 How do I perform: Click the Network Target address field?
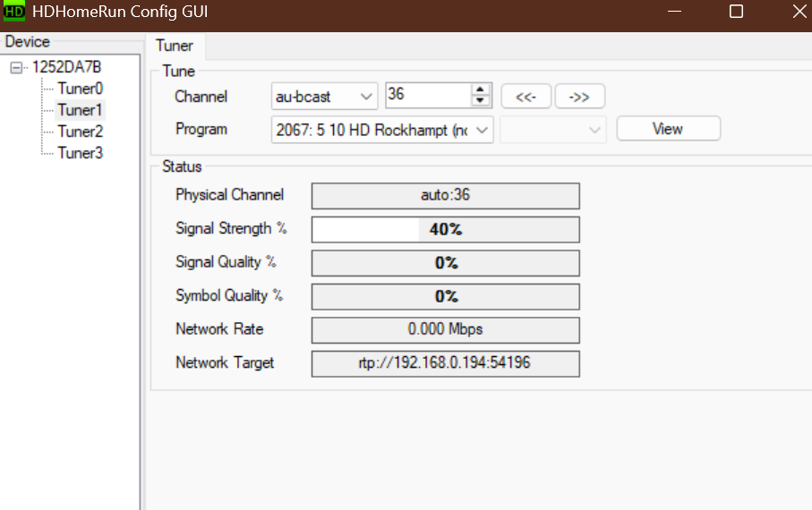(445, 363)
